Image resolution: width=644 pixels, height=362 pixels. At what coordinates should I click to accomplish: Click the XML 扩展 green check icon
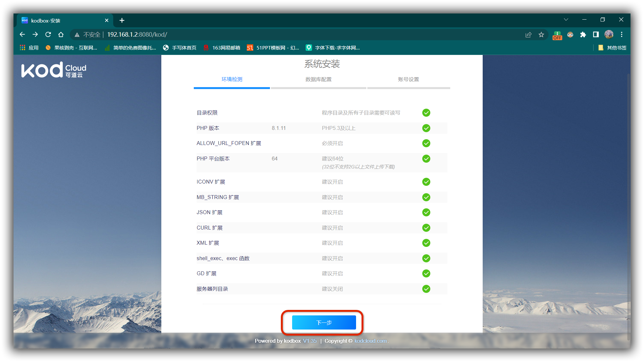426,243
